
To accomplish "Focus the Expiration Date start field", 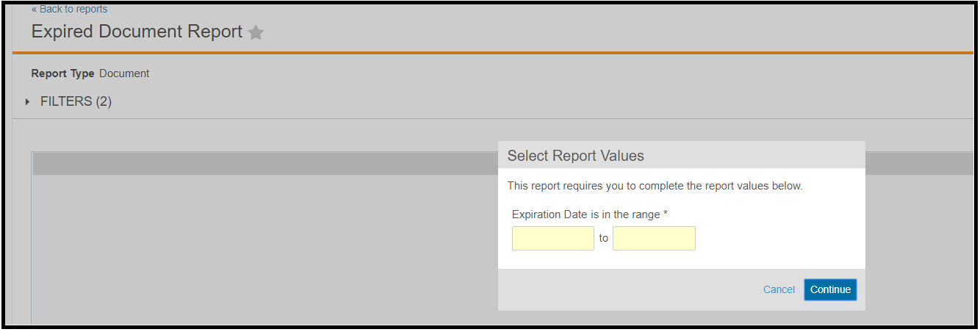I will click(x=552, y=239).
